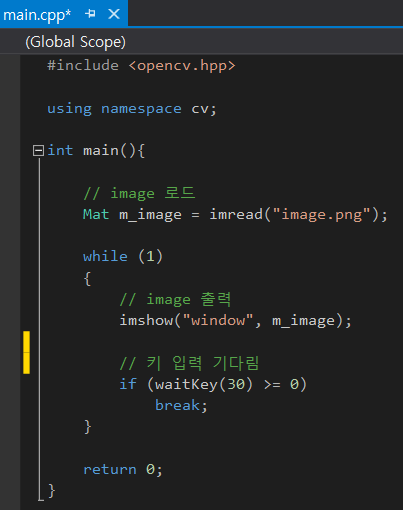403x510 pixels.
Task: Click the #include <opencv.hpp> line
Action: click(x=141, y=66)
